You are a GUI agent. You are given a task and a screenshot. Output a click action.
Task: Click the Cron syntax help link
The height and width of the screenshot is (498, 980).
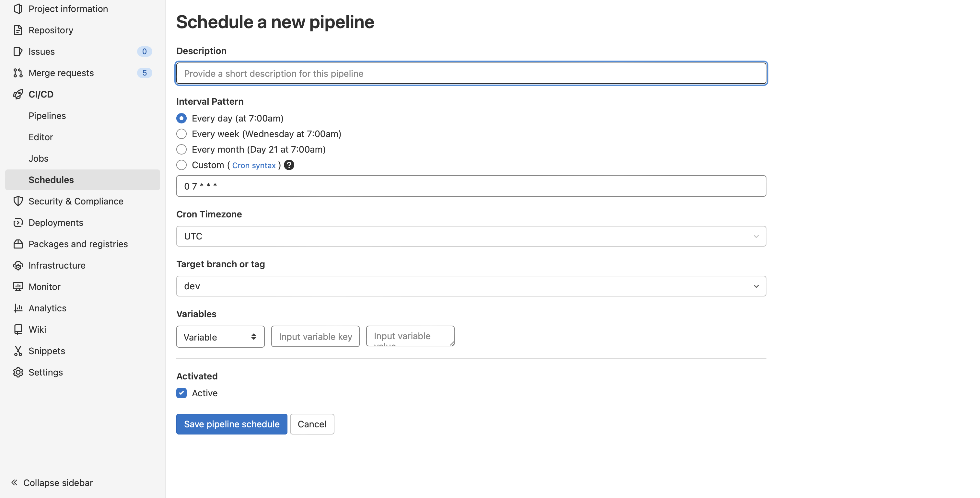pyautogui.click(x=253, y=165)
